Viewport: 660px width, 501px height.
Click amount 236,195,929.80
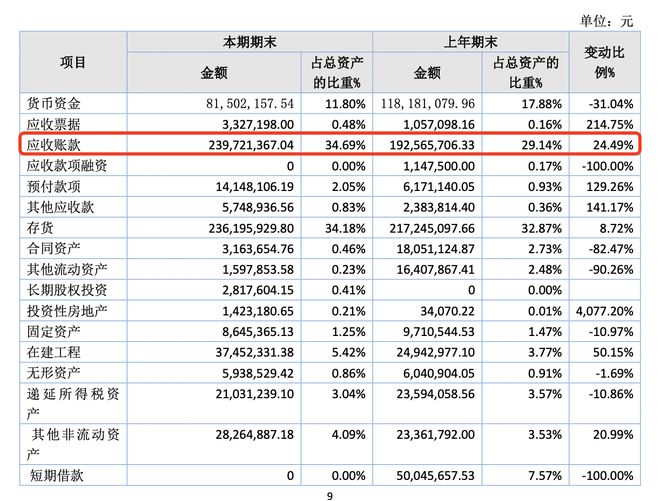[x=251, y=229]
